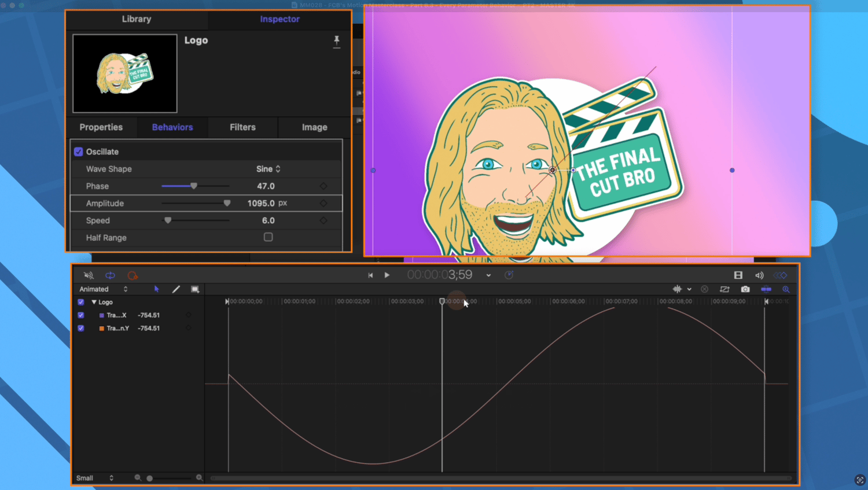The width and height of the screenshot is (868, 490).
Task: Switch to the Inspector tab
Action: point(279,19)
